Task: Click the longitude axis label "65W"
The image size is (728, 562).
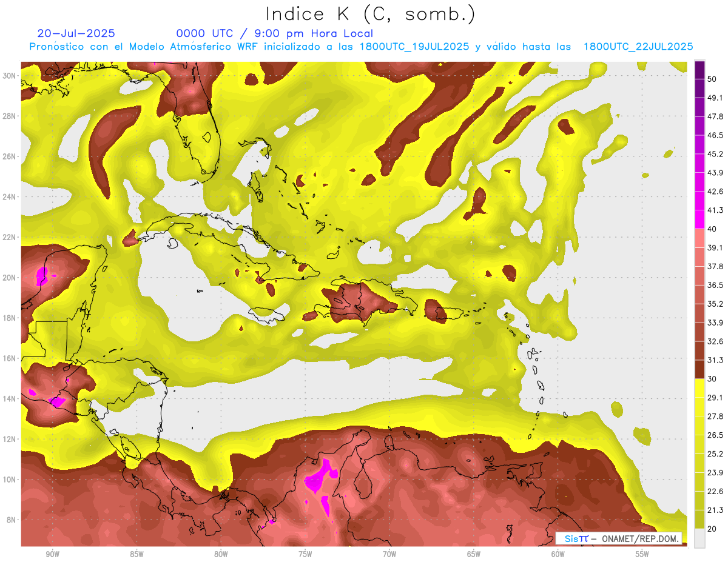Action: (x=474, y=554)
